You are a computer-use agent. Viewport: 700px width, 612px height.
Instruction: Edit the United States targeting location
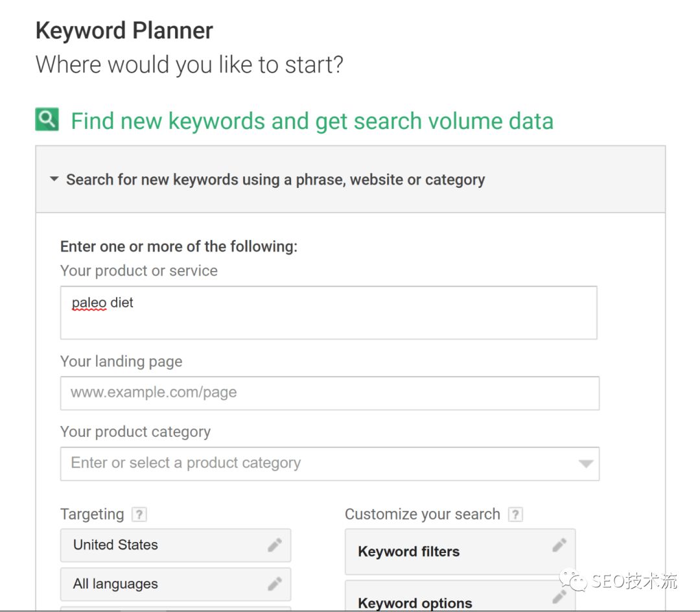pos(115,545)
